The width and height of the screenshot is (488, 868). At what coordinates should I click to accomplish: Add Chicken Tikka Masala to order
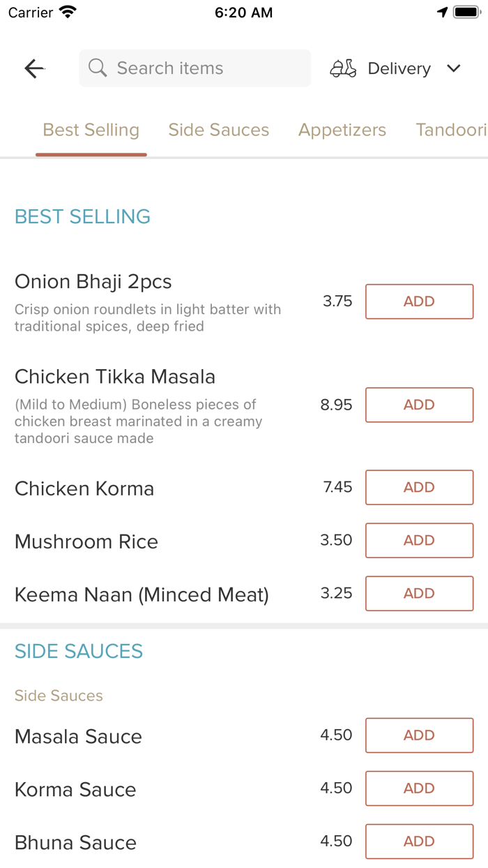tap(419, 405)
